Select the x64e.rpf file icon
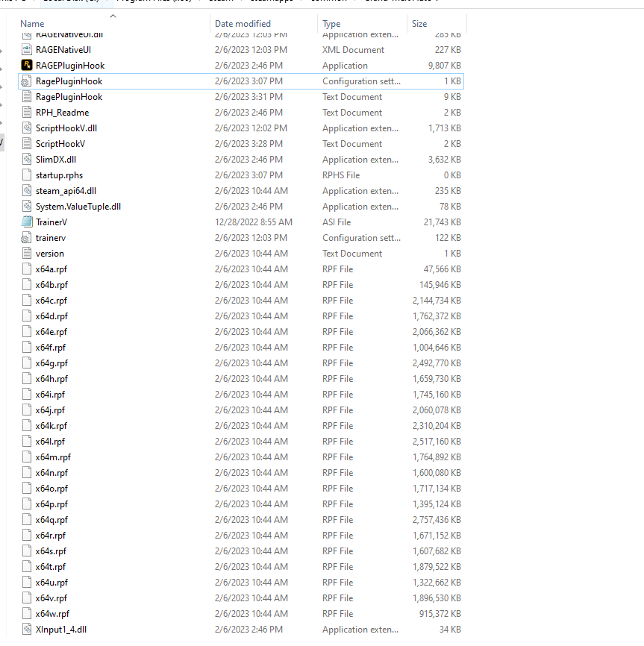Screen dimensions: 644x646 click(27, 332)
